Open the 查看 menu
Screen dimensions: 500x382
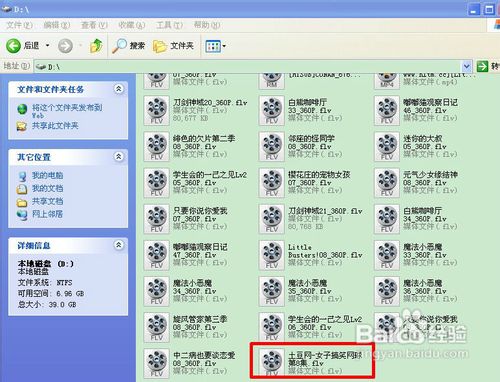click(94, 25)
